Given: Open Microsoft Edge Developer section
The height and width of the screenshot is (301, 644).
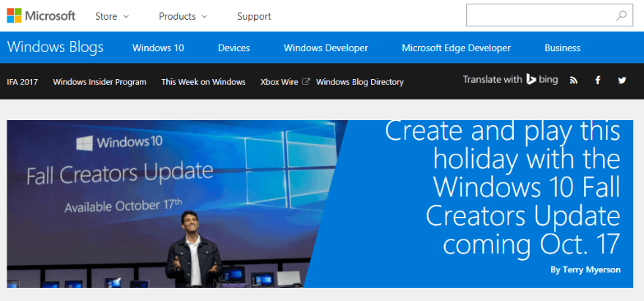Looking at the screenshot, I should pos(456,48).
